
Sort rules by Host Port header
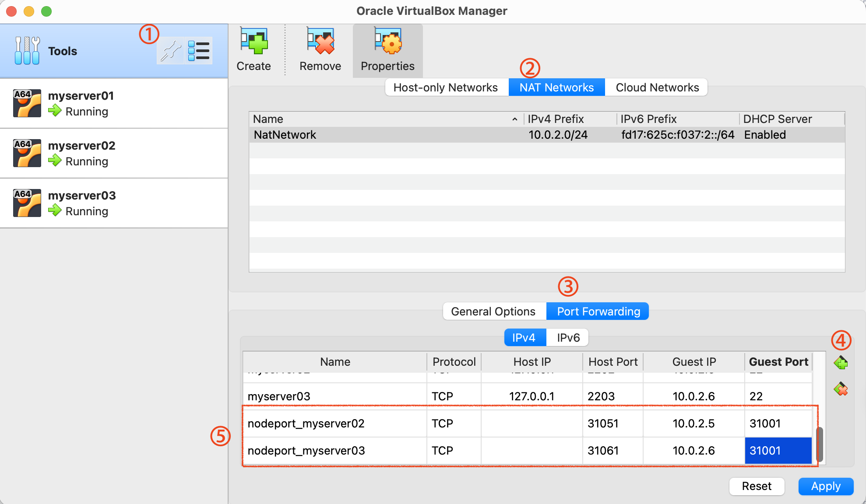pyautogui.click(x=613, y=362)
